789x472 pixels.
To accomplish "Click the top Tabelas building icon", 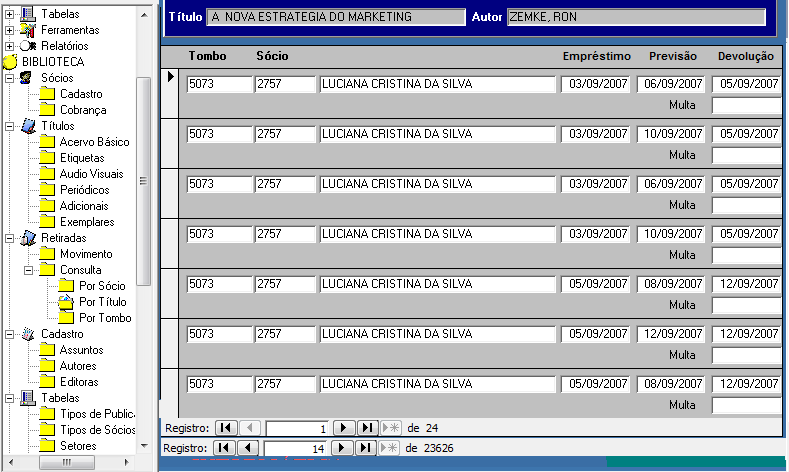I will (x=28, y=14).
